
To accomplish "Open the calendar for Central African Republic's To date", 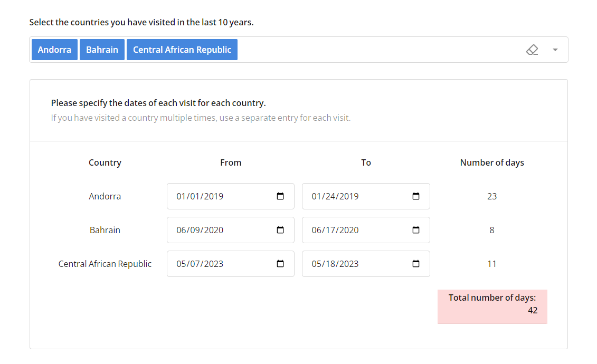I will tap(415, 263).
